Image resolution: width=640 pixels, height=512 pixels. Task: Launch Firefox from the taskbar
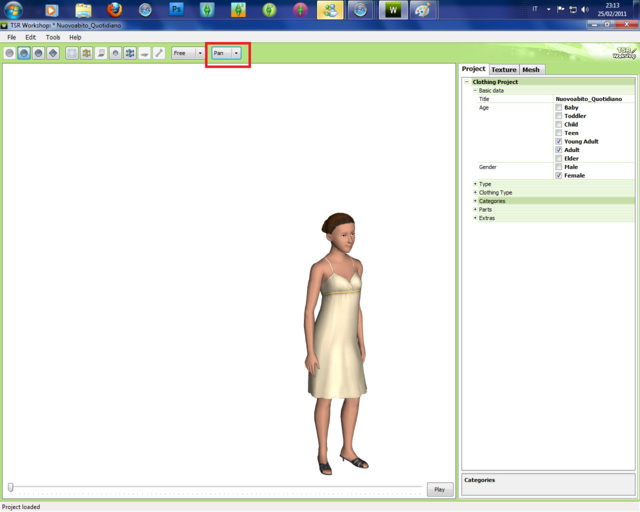[114, 9]
